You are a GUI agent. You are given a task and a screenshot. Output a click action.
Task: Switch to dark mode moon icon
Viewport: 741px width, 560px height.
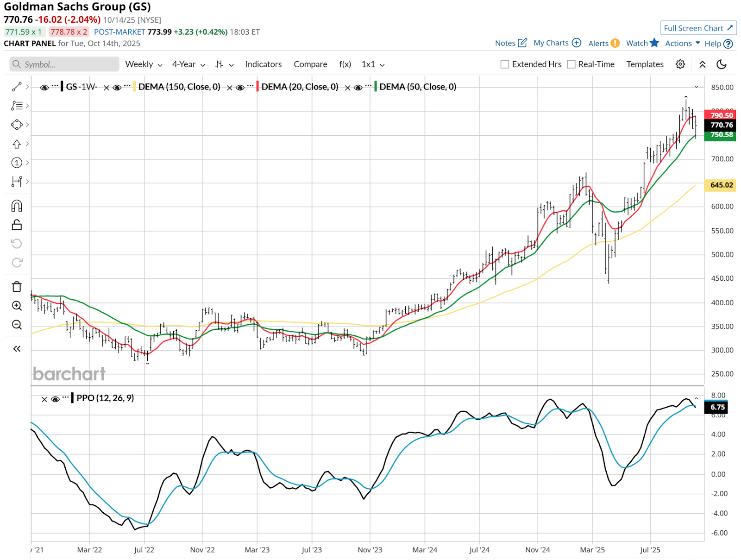pos(721,64)
